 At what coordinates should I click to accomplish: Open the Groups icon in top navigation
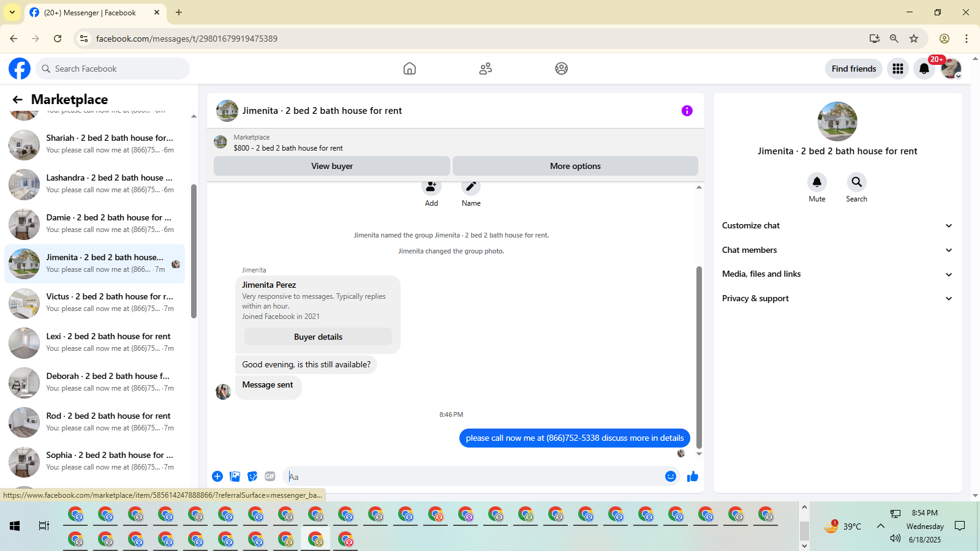pos(562,69)
